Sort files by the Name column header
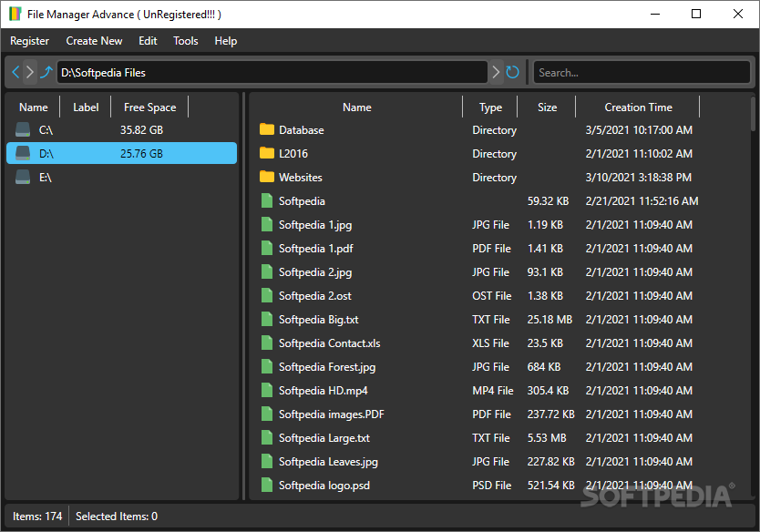Screen dimensions: 760x532 click(356, 107)
